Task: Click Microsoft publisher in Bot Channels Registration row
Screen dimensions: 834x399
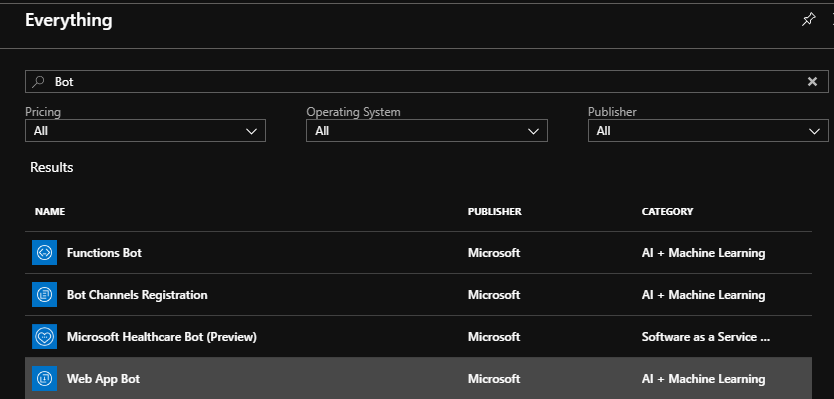Action: pyautogui.click(x=494, y=295)
